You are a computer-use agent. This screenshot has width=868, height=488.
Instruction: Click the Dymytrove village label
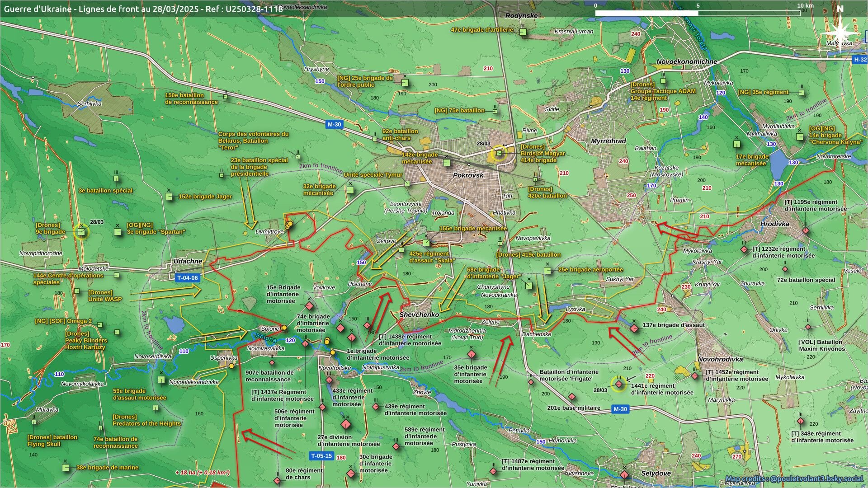coord(269,232)
